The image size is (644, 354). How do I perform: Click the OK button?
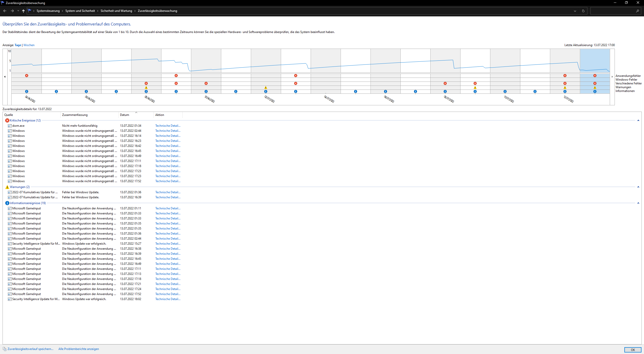(x=633, y=350)
